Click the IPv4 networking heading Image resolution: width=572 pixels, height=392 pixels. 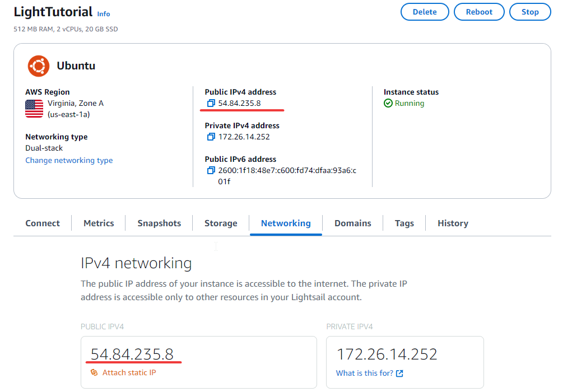click(136, 263)
